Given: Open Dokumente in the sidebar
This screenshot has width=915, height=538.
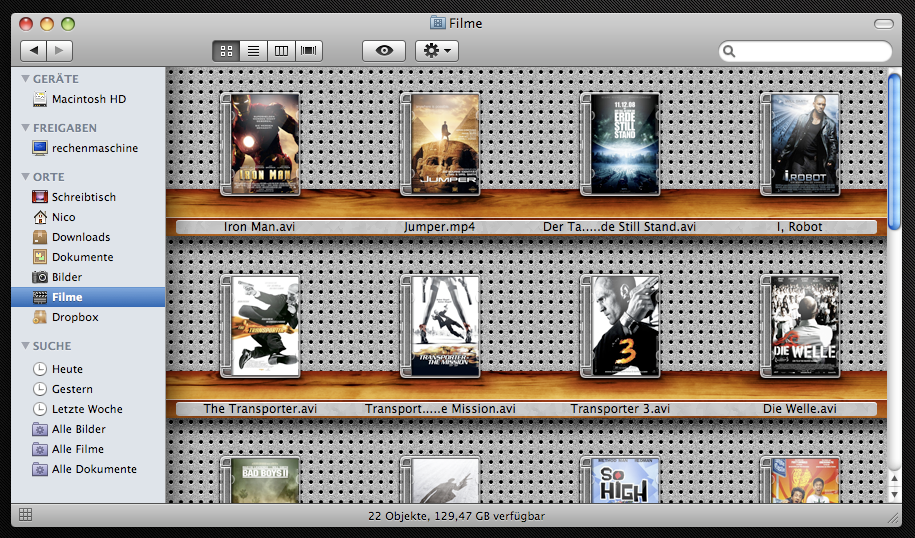Looking at the screenshot, I should (x=88, y=257).
